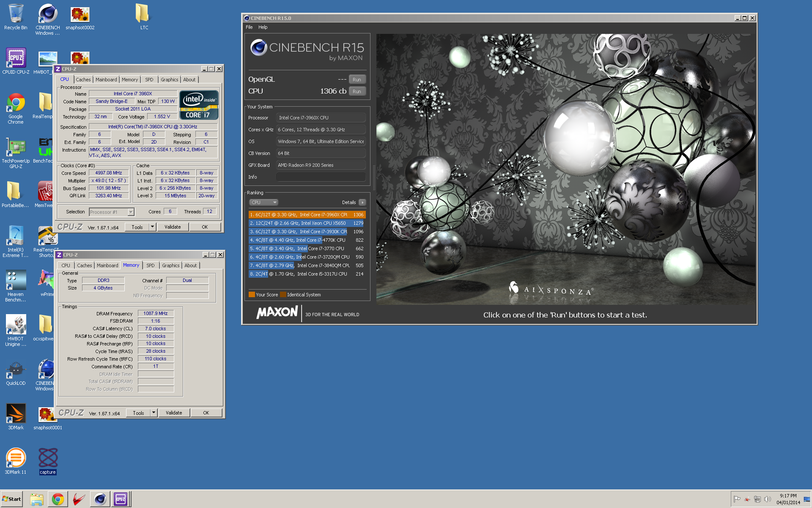Select ranking row 1 i7-3960X 1306
Image resolution: width=812 pixels, height=508 pixels.
pyautogui.click(x=307, y=215)
